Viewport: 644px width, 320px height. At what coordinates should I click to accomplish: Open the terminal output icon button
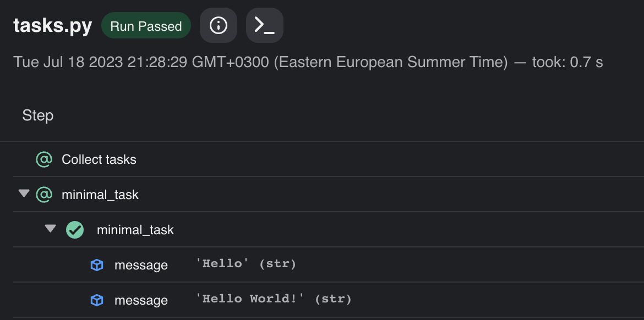(x=265, y=25)
